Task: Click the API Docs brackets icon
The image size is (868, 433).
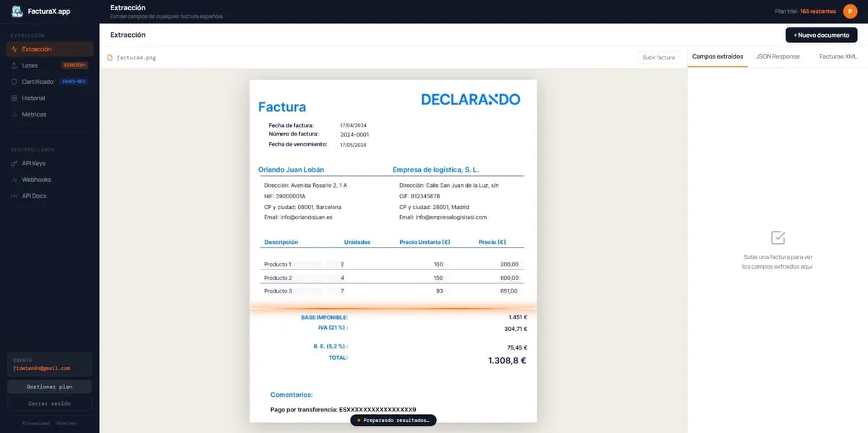Action: pyautogui.click(x=14, y=196)
